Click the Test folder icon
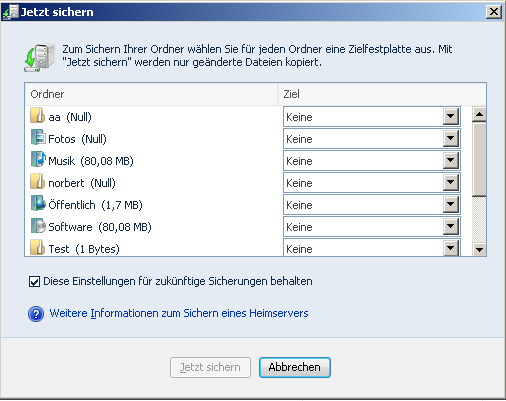The image size is (506, 401). (37, 247)
